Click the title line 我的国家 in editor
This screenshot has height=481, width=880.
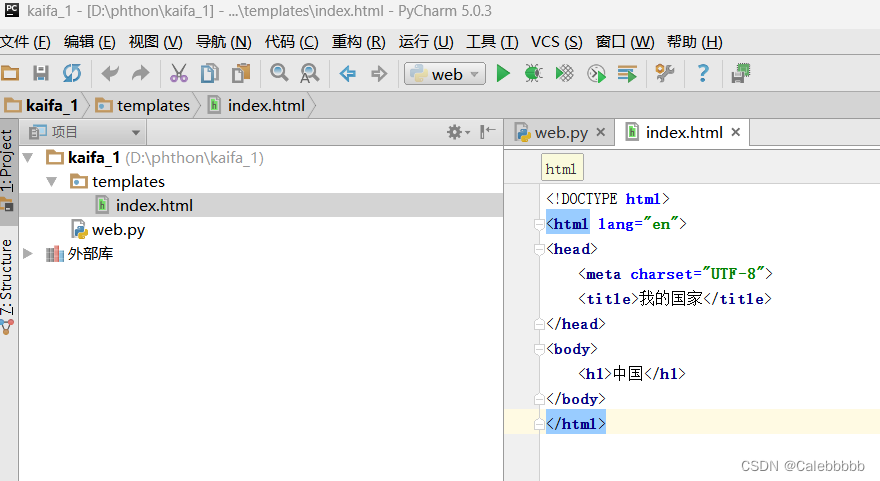coord(675,299)
